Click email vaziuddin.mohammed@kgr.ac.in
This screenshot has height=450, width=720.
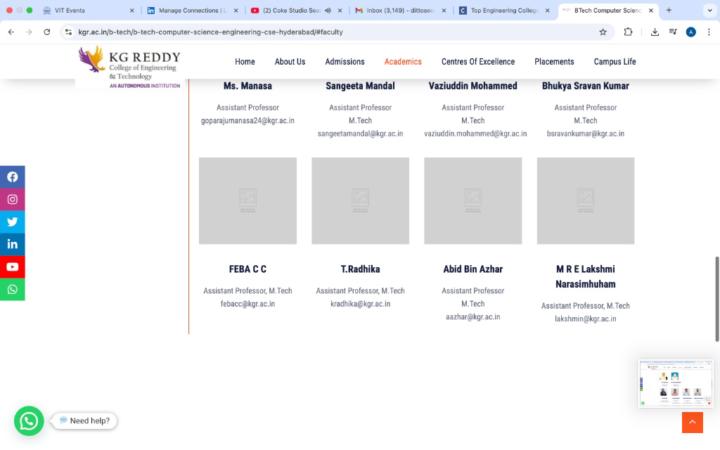[475, 134]
